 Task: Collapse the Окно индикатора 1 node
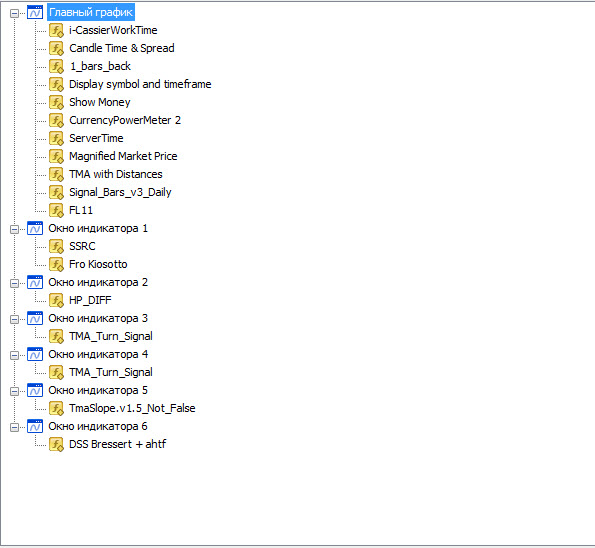pyautogui.click(x=14, y=229)
